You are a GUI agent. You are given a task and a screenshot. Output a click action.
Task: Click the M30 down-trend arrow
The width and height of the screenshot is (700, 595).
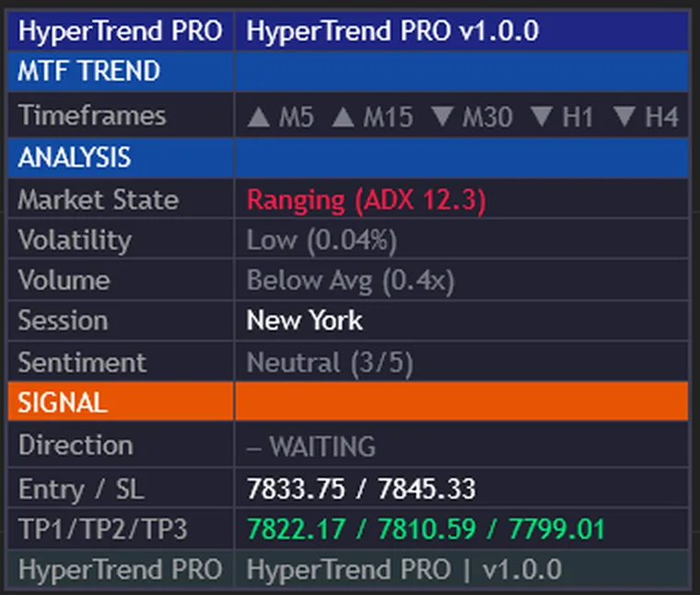point(442,117)
